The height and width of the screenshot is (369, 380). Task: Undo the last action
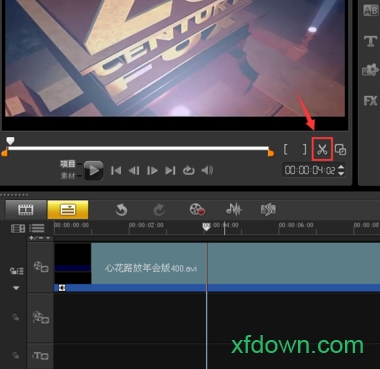[x=121, y=210]
